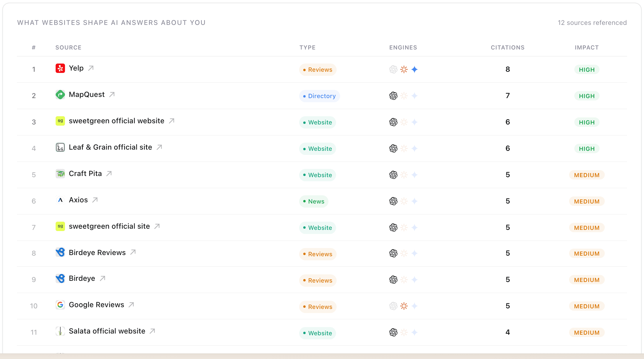Image resolution: width=644 pixels, height=359 pixels.
Task: Click citation count 7 for MapQuest
Action: click(x=508, y=96)
